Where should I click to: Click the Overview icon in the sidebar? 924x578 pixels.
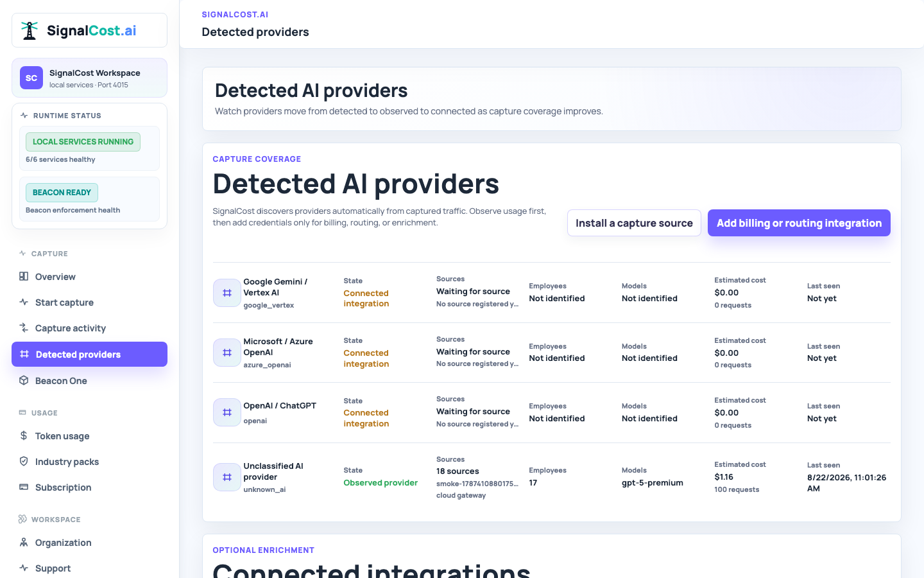tap(24, 276)
